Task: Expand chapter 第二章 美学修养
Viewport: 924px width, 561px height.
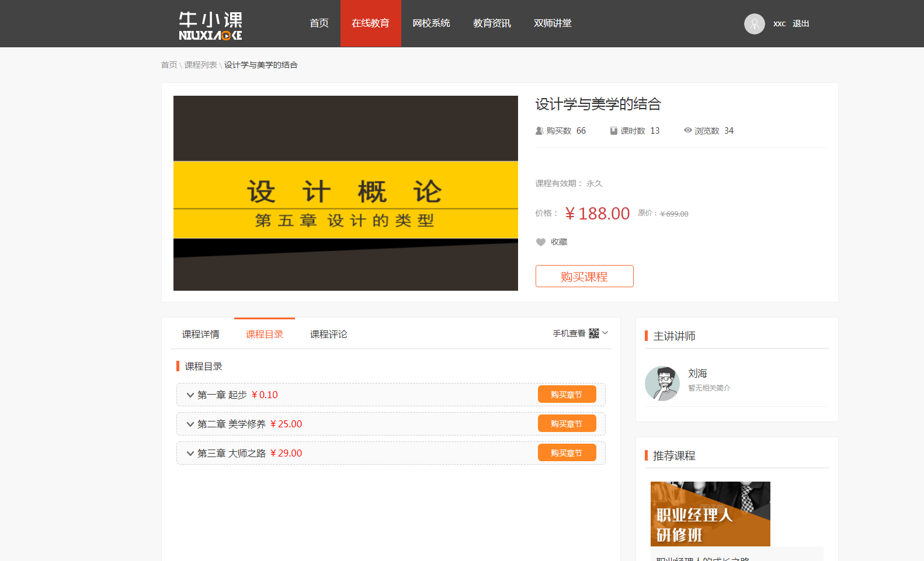Action: pos(190,424)
